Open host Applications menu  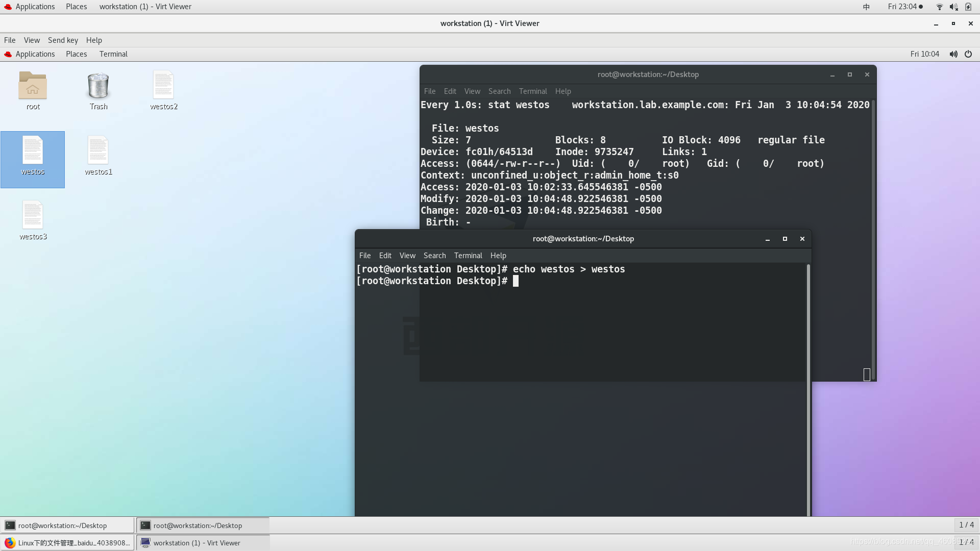click(35, 7)
